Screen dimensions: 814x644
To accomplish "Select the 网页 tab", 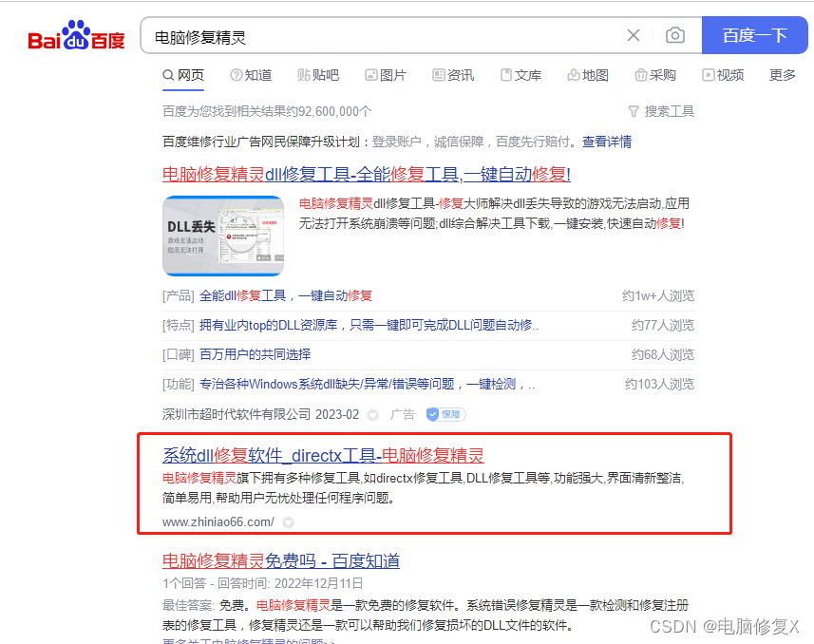I will (183, 75).
